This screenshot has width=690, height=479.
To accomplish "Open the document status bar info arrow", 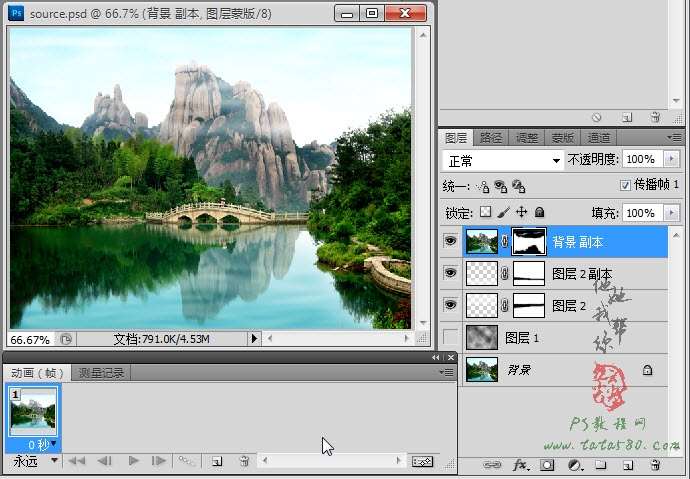I will click(x=254, y=339).
